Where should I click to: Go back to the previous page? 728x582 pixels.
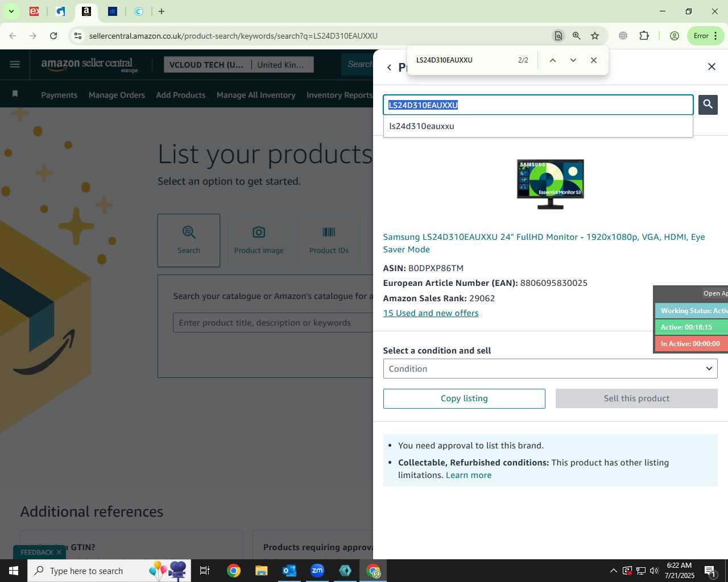(13, 36)
